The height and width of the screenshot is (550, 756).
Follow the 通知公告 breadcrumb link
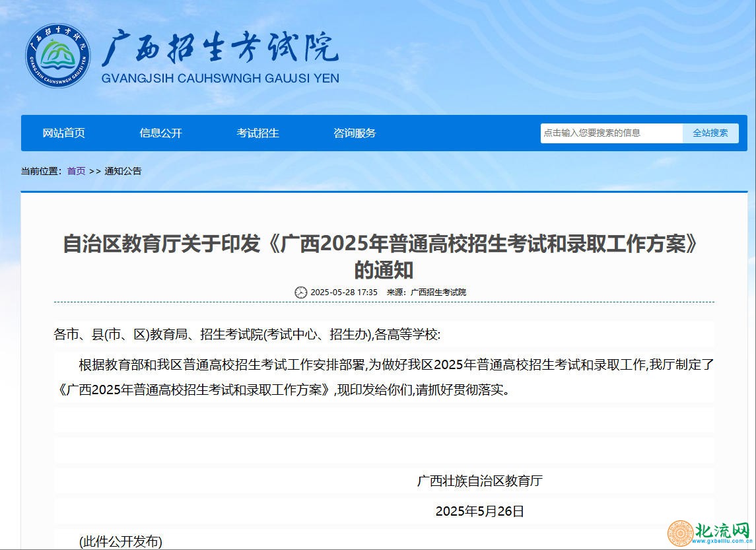123,171
